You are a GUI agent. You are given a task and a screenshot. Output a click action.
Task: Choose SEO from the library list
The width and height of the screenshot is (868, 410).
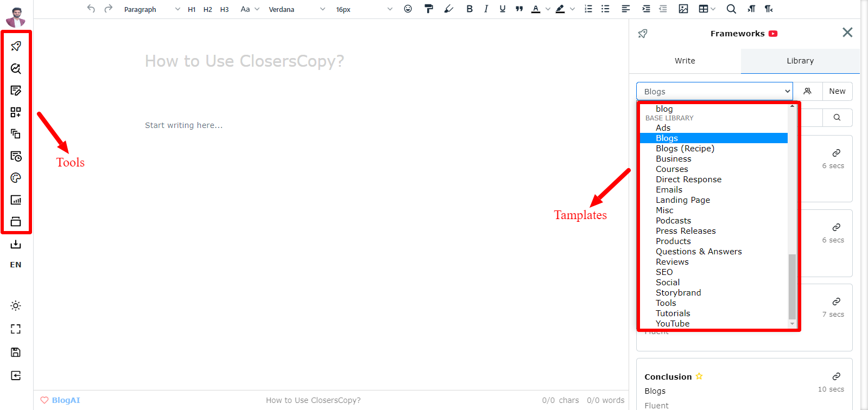[x=713, y=272]
